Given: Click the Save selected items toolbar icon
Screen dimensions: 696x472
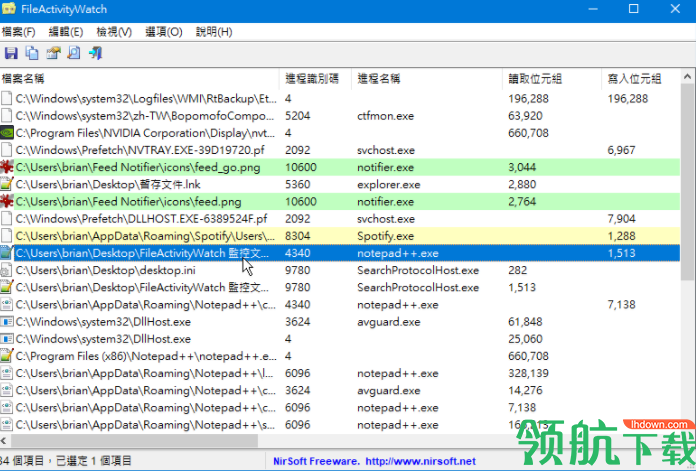Looking at the screenshot, I should [11, 53].
